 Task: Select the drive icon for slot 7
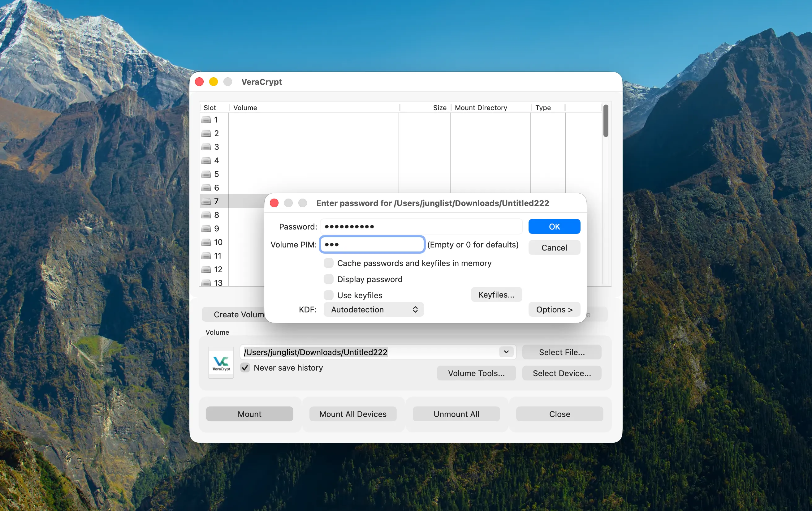(x=206, y=202)
